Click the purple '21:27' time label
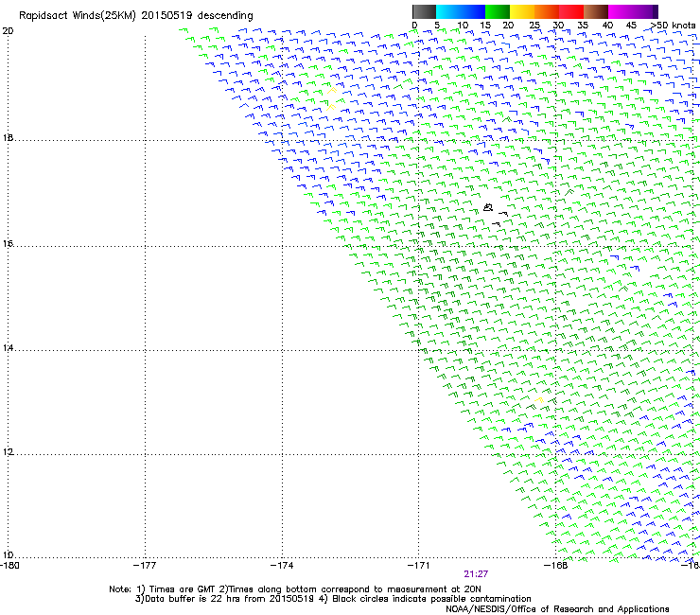This screenshot has height=615, width=700. point(476,574)
